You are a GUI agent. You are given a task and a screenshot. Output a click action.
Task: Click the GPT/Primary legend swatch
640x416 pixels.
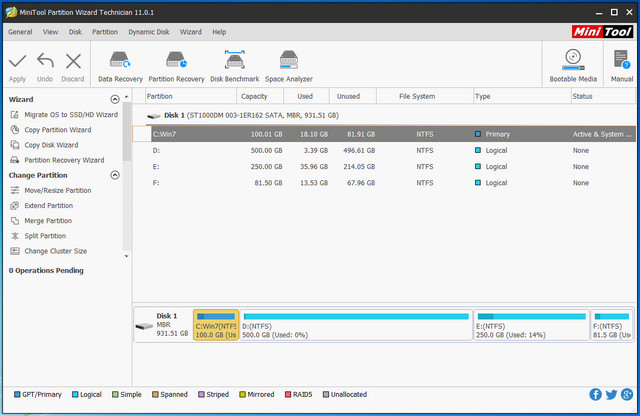(17, 394)
